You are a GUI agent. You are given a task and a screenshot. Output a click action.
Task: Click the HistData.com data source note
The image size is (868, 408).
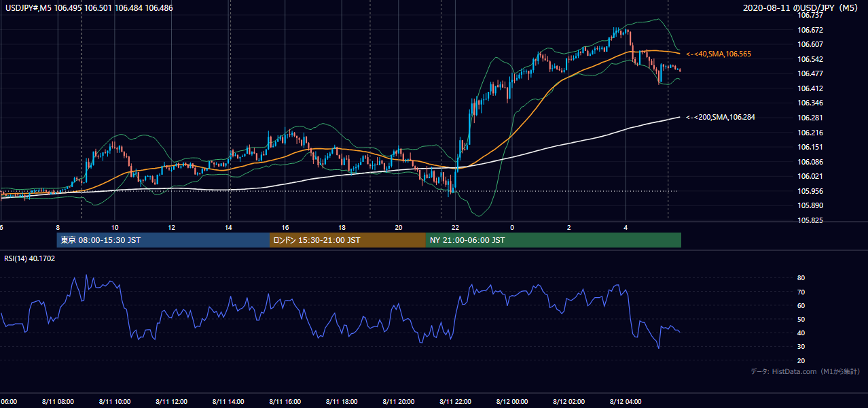pos(806,371)
